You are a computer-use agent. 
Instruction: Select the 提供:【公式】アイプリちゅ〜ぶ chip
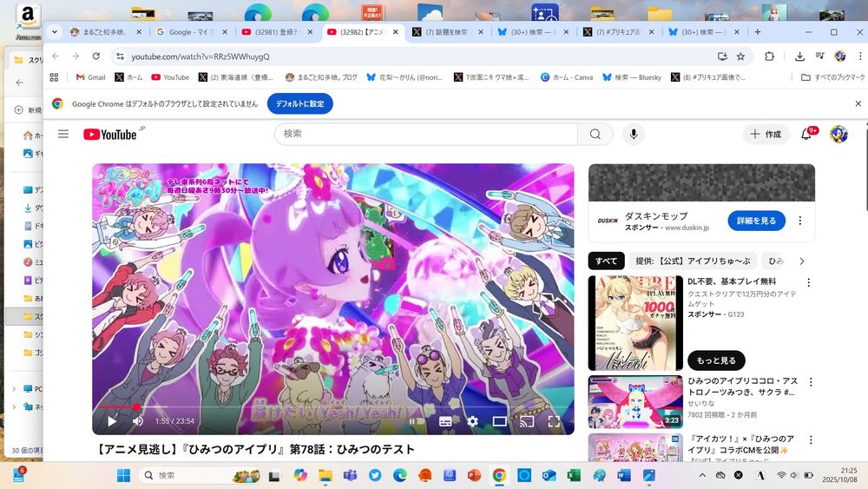[693, 261]
